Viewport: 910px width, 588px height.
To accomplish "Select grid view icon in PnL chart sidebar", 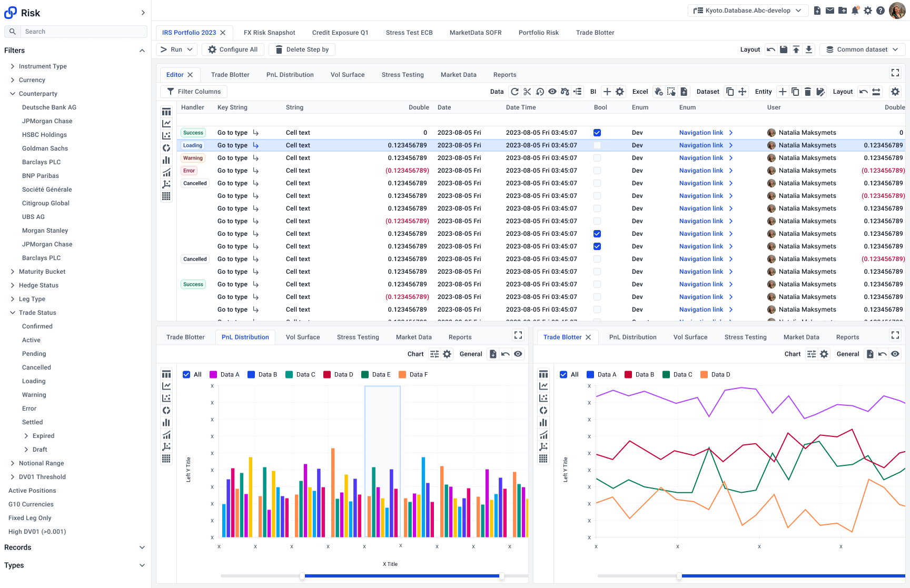I will click(x=166, y=459).
